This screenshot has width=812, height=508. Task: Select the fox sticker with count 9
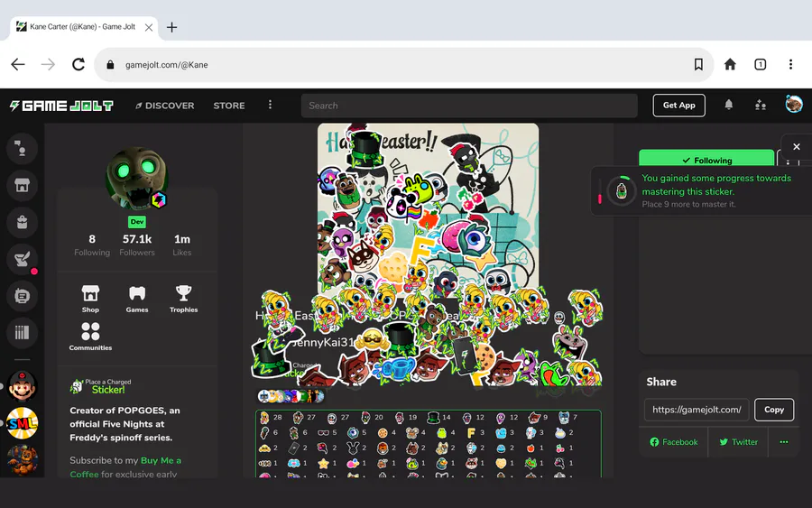point(538,418)
